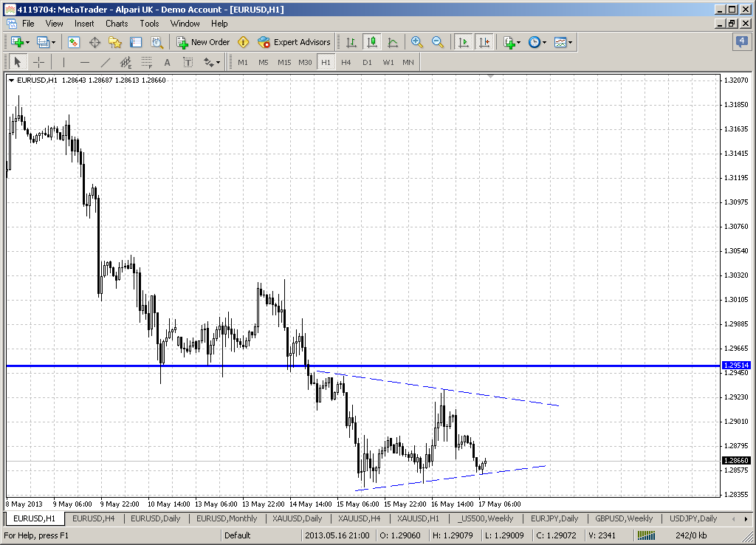756x545 pixels.
Task: Open the Periods clock icon
Action: coord(535,42)
